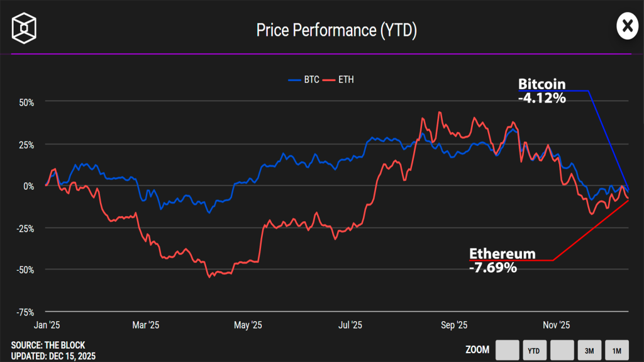Click the Bitcoin -4.12% callout label

(x=541, y=91)
